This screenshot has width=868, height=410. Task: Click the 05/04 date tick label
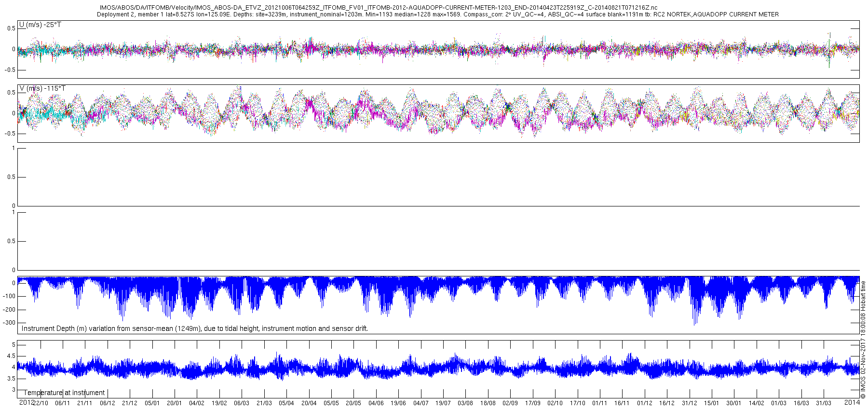(286, 403)
